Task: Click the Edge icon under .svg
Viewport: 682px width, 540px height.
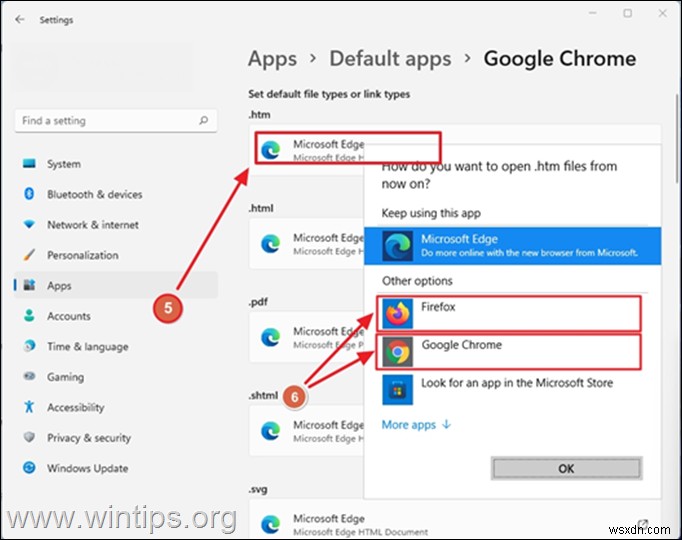Action: [271, 524]
